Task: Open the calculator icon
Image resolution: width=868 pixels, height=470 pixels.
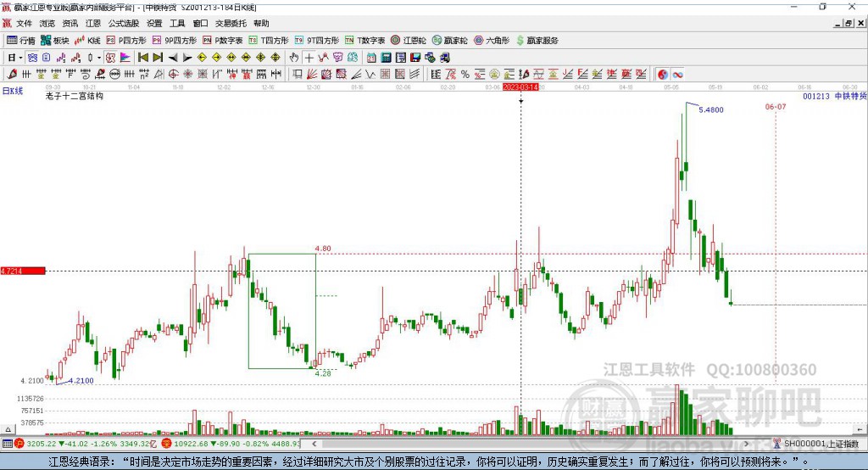Action: point(387,58)
